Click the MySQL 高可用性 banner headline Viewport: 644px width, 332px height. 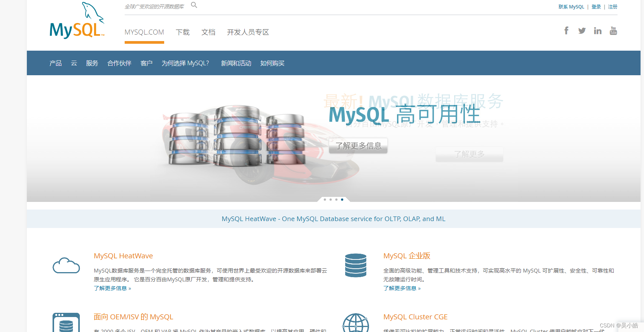point(405,115)
